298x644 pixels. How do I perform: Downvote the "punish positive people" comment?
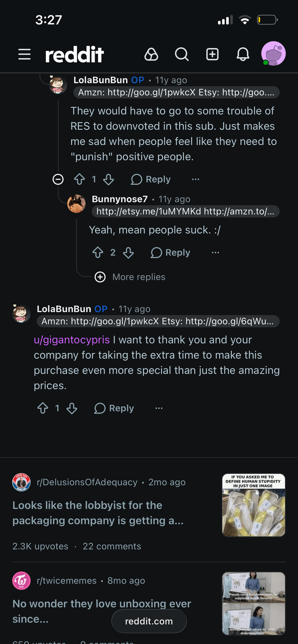point(108,179)
